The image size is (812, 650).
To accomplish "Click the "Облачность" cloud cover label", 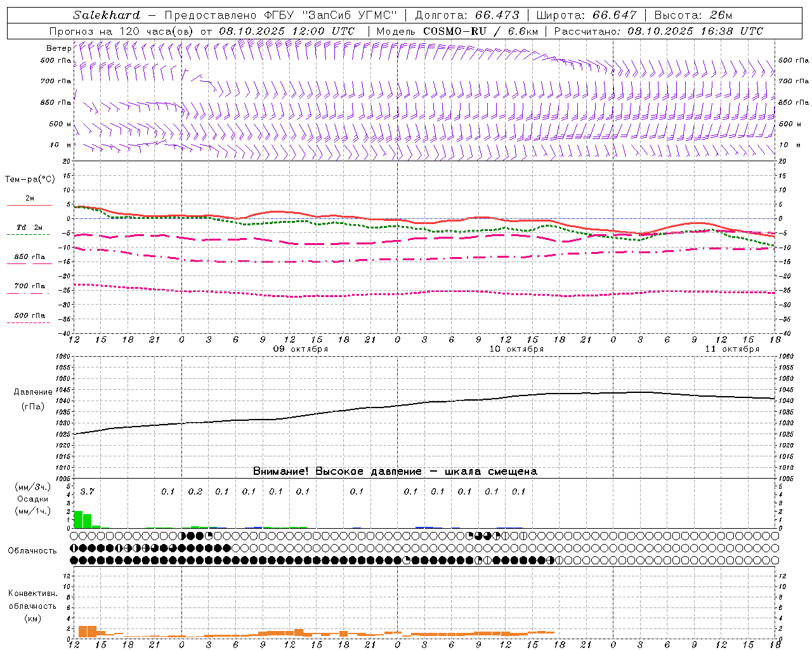I will click(32, 551).
